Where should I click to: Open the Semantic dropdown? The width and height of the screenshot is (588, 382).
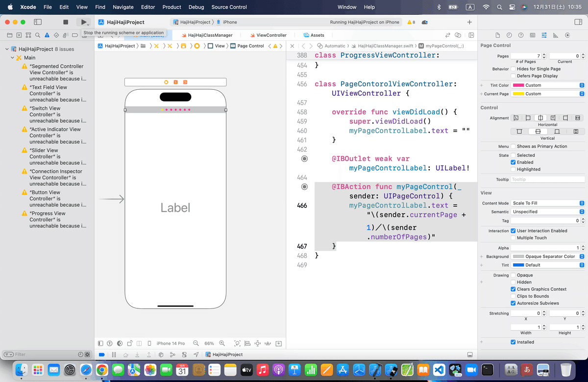pyautogui.click(x=548, y=212)
